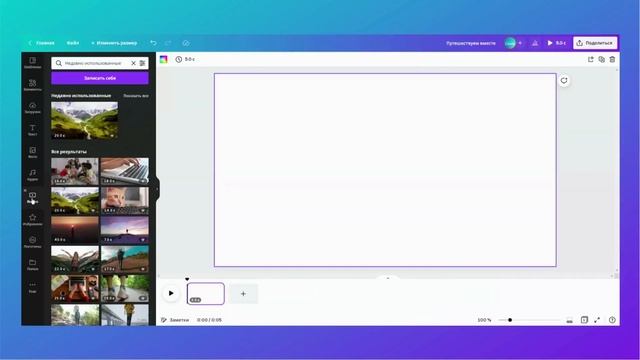The height and width of the screenshot is (360, 640).
Task: Insert the hiker on red trail video
Action: [x=124, y=259]
